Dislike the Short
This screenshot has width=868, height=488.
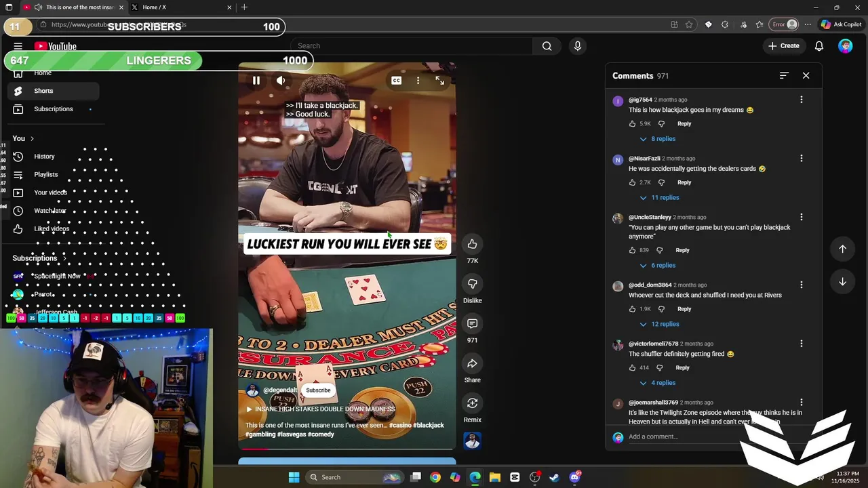pos(472,284)
